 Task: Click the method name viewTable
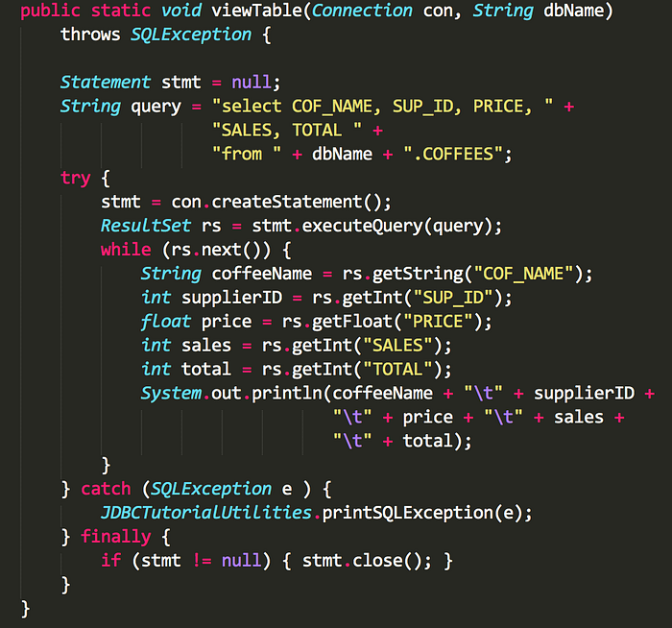click(257, 11)
